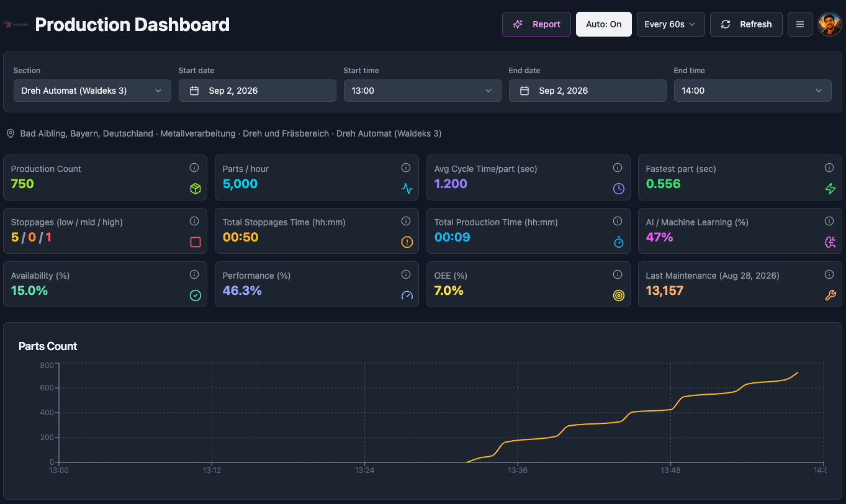Click the Production Count value 750

coord(22,184)
